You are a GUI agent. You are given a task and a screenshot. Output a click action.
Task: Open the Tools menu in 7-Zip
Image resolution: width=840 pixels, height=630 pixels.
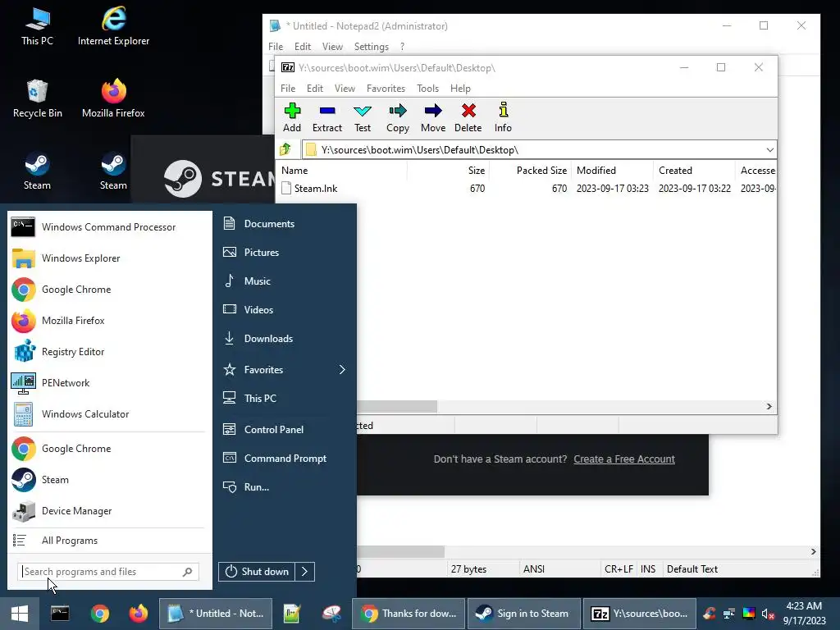[427, 89]
